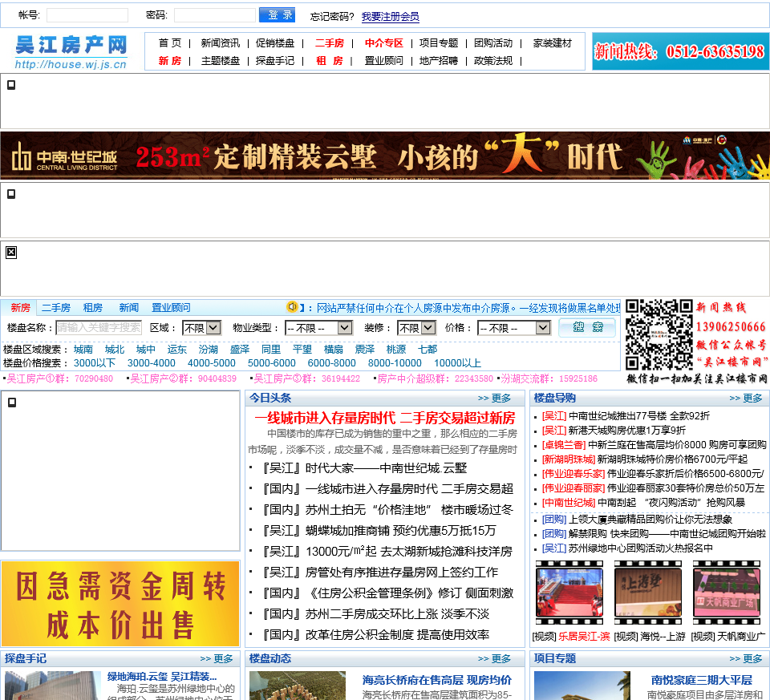Open 苏州绿地中心团购活动火热报名中 link
This screenshot has height=700, width=770.
tap(640, 548)
